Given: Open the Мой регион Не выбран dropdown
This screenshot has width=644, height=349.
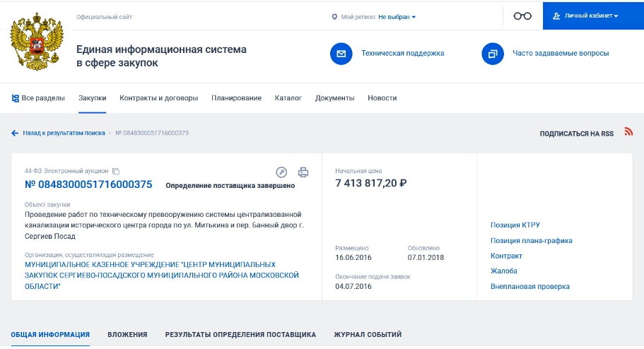Looking at the screenshot, I should click(x=397, y=17).
